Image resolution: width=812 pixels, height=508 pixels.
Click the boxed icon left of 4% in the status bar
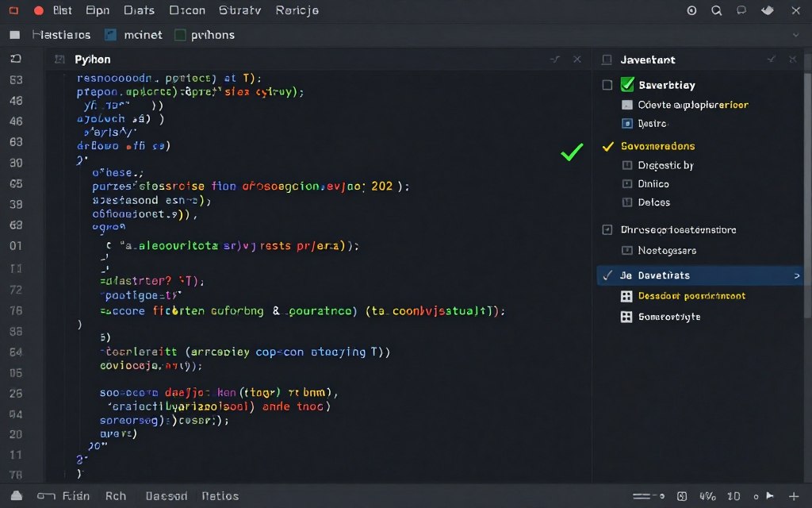click(682, 496)
